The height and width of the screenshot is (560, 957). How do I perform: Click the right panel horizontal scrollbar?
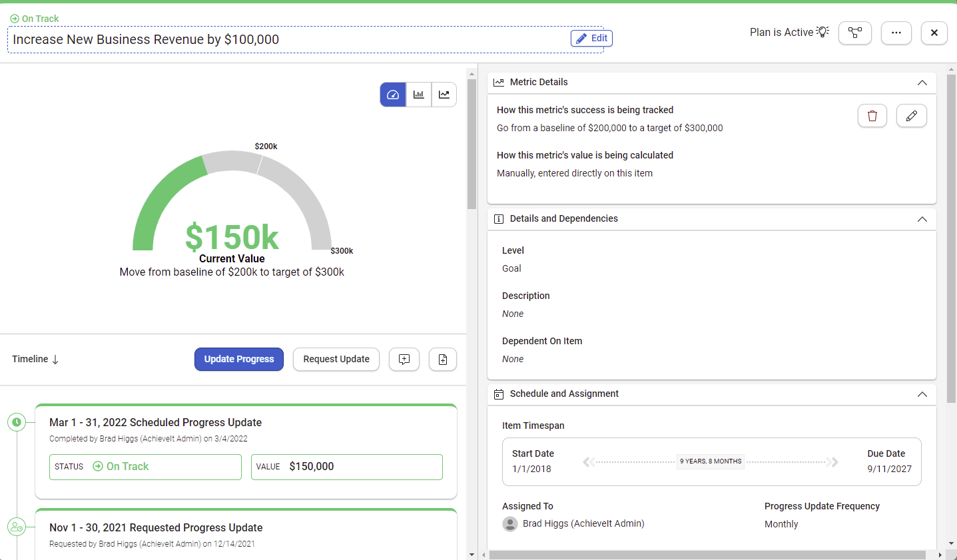707,555
